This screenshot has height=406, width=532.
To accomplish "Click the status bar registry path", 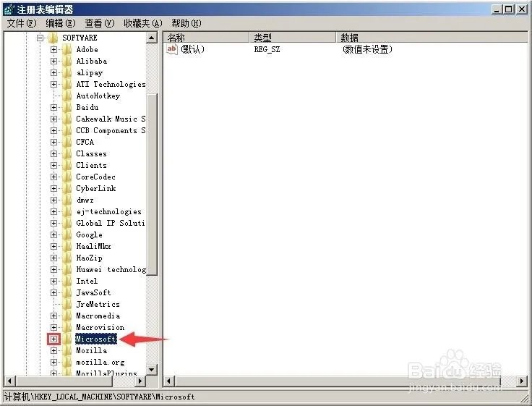I will pyautogui.click(x=100, y=397).
